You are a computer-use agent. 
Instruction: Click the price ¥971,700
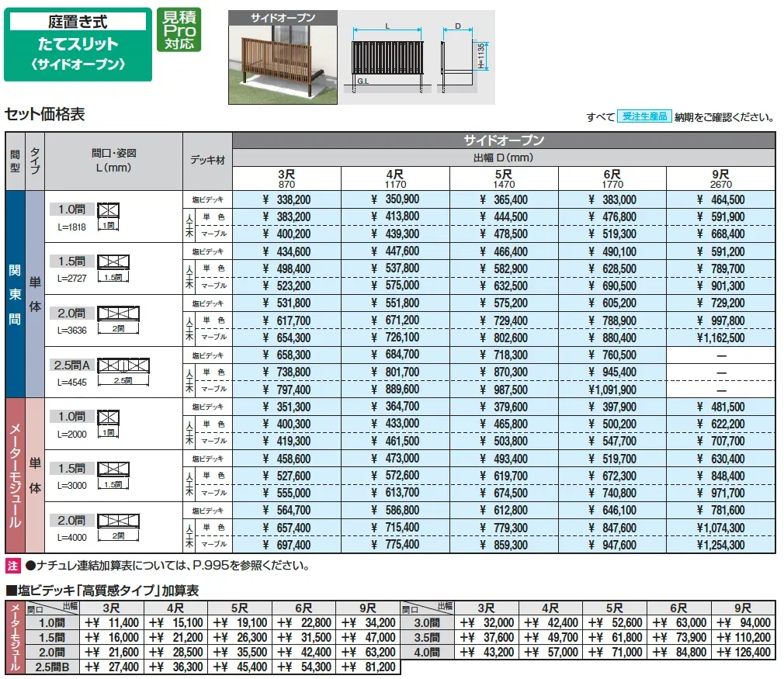tap(721, 494)
